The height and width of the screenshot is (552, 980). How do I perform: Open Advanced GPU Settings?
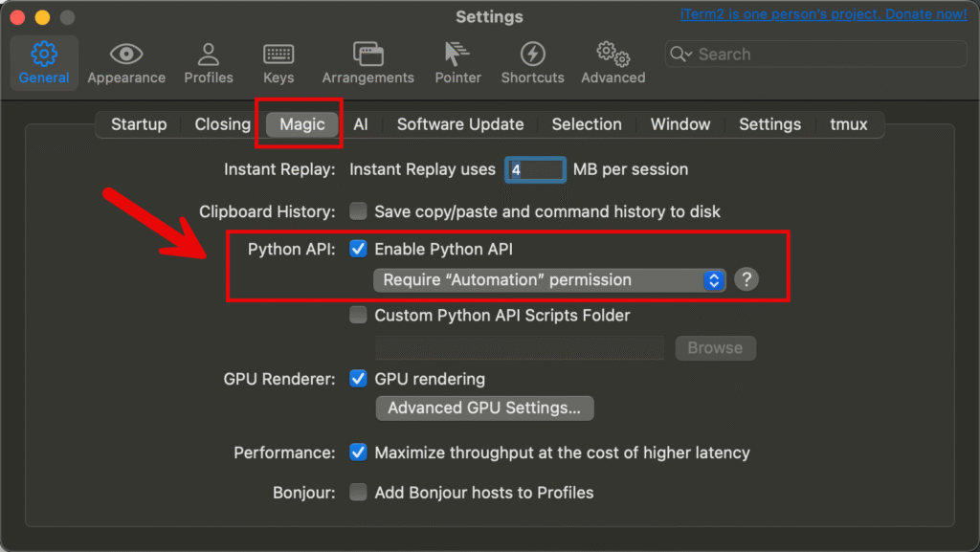[484, 408]
